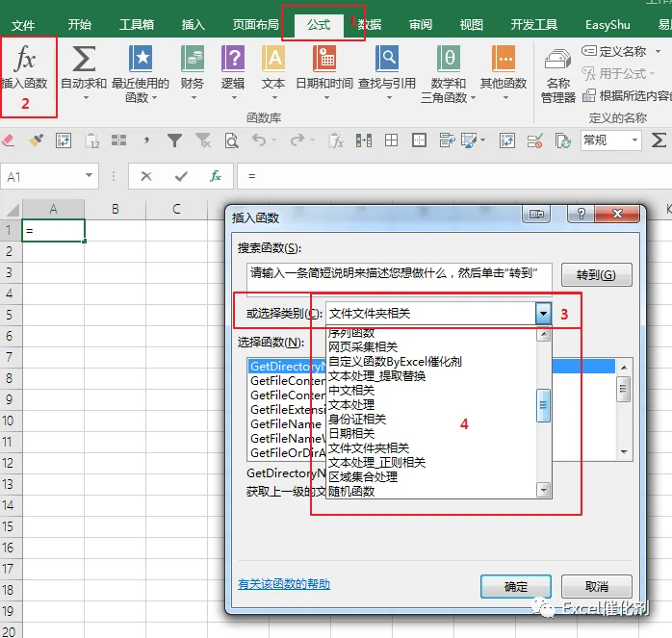The width and height of the screenshot is (672, 638).
Task: Select GetFileName in function list
Action: point(286,423)
